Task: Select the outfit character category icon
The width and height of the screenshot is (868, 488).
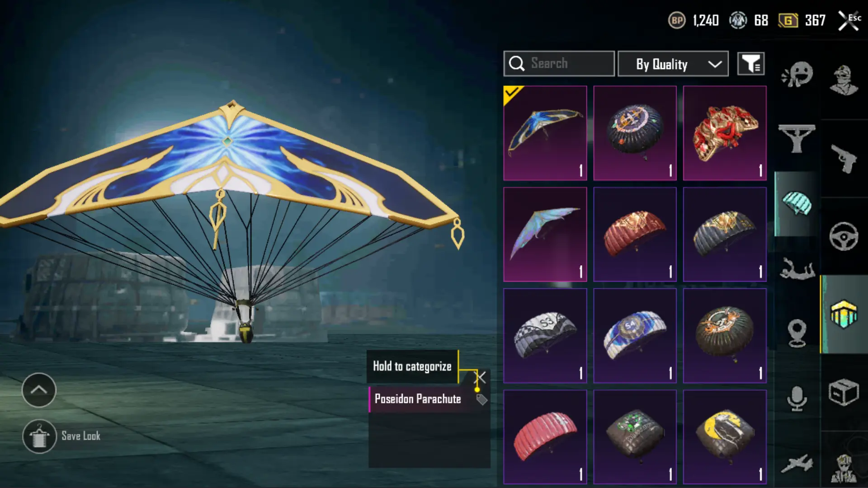Action: pyautogui.click(x=844, y=80)
